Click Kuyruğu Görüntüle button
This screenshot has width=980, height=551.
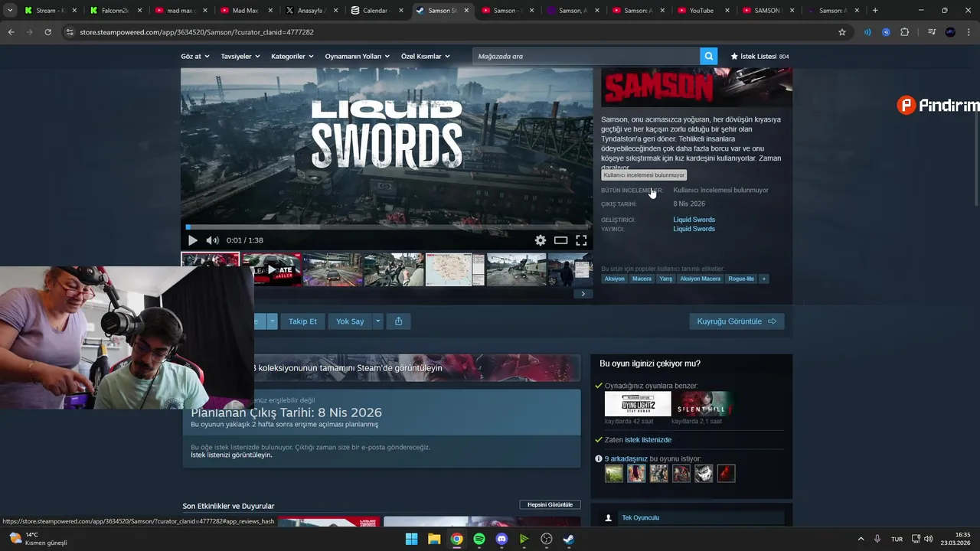(x=737, y=321)
